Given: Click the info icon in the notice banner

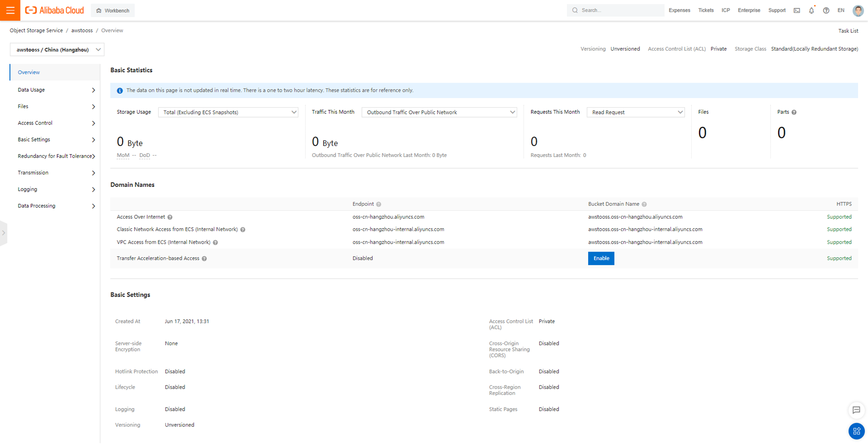Looking at the screenshot, I should (120, 90).
